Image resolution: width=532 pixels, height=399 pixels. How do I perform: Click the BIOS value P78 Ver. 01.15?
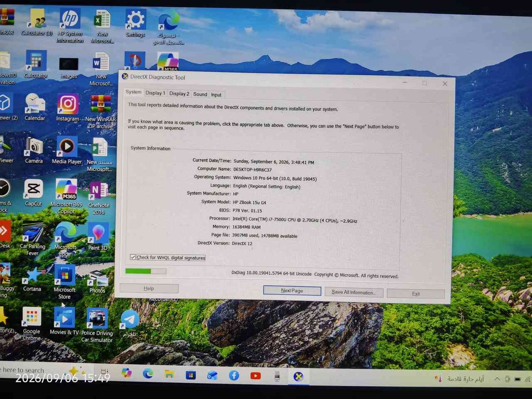pos(247,211)
